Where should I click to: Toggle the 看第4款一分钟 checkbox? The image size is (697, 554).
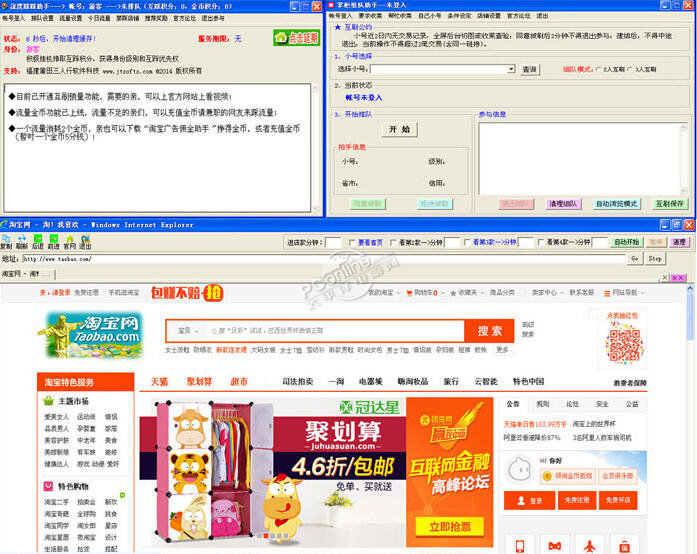[541, 242]
